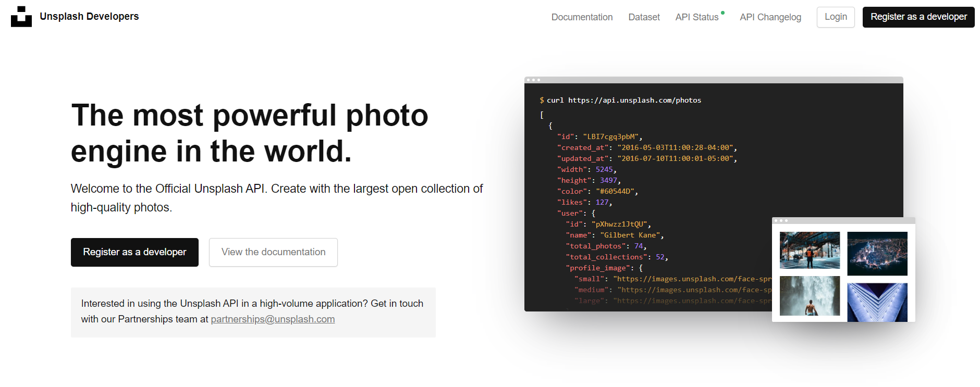Screen dimensions: 980x387
Task: Click the heading "The most powerful photo engine"
Action: (250, 133)
